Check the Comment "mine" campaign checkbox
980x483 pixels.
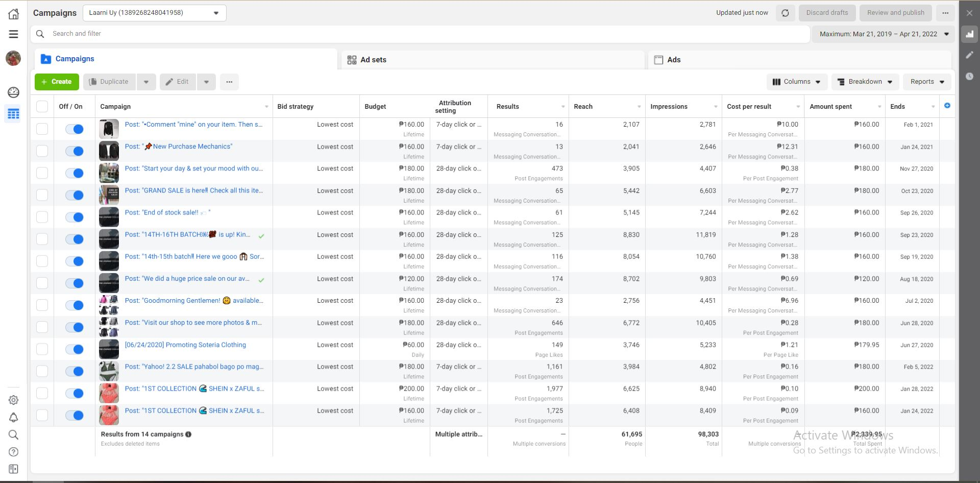pos(42,129)
